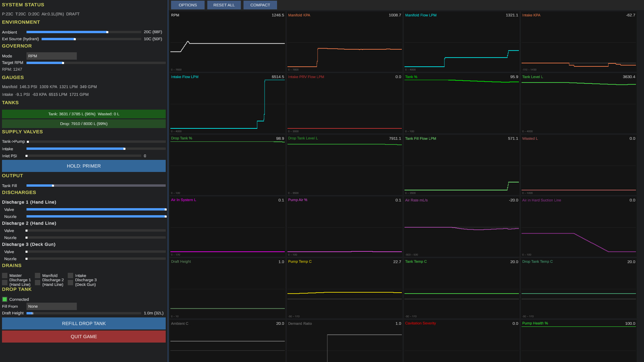Check the Intake drain checkbox
Image resolution: width=644 pixels, height=362 pixels.
70,276
